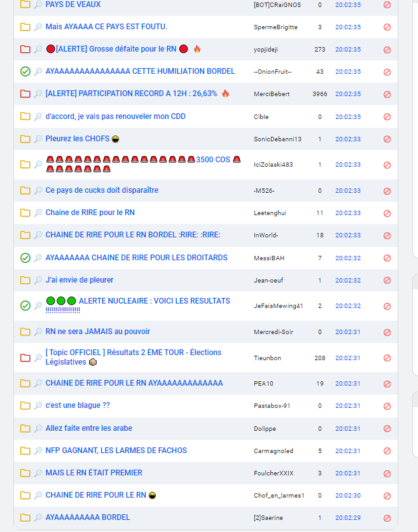
Task: Click the timestamp on the Tieunbon topic row
Action: pyautogui.click(x=348, y=358)
